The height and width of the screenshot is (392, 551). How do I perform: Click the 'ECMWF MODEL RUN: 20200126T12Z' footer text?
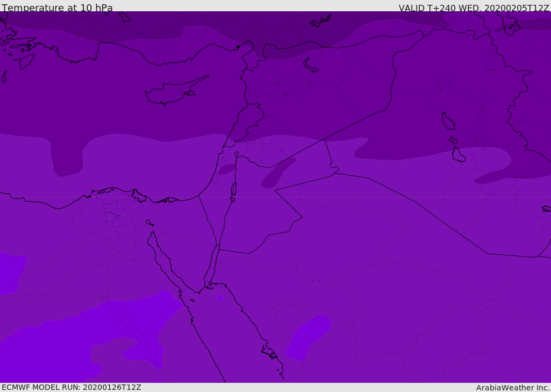pos(72,387)
